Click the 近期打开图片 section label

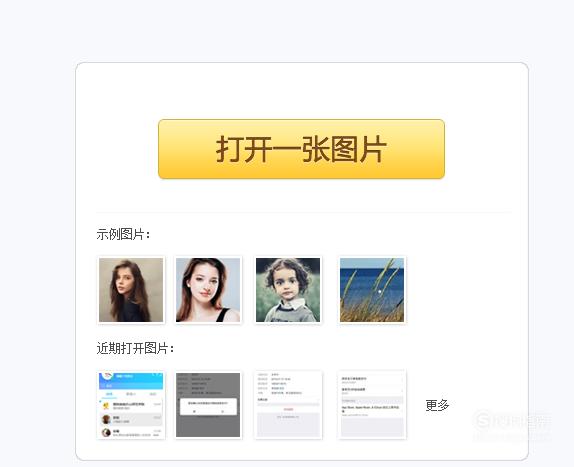[135, 348]
